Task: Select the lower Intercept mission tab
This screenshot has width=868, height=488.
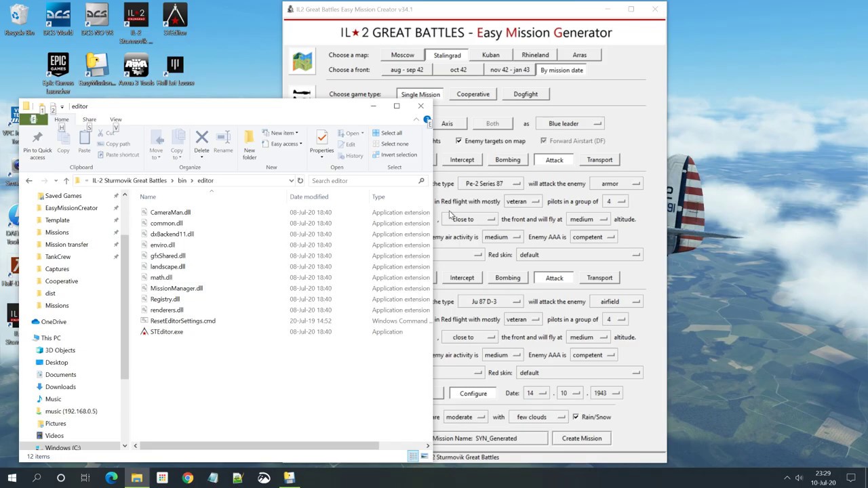Action: [462, 278]
